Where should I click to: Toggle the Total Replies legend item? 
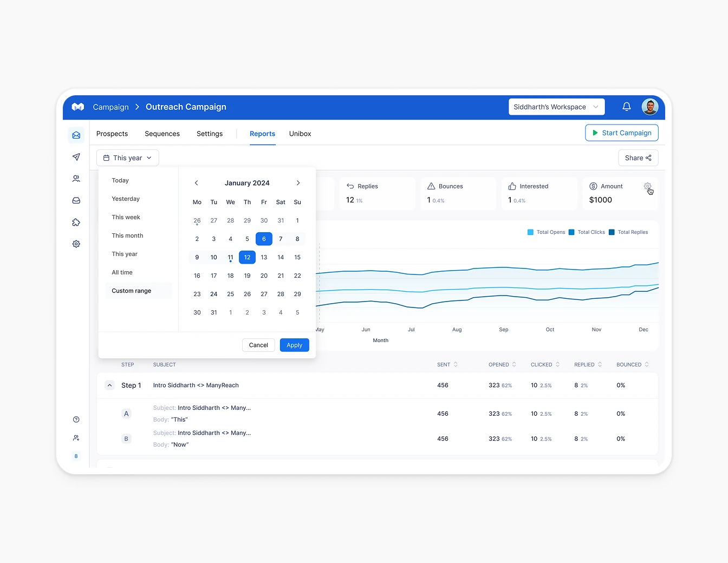point(628,232)
